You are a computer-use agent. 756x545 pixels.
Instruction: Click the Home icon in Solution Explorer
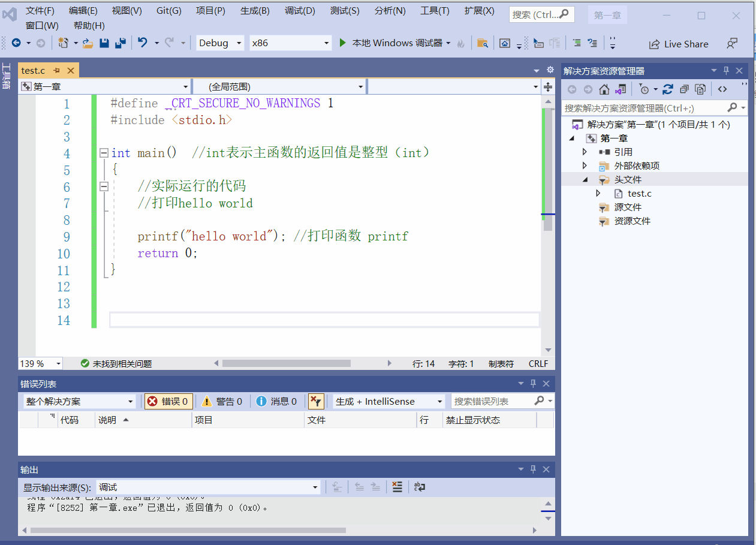[x=604, y=89]
